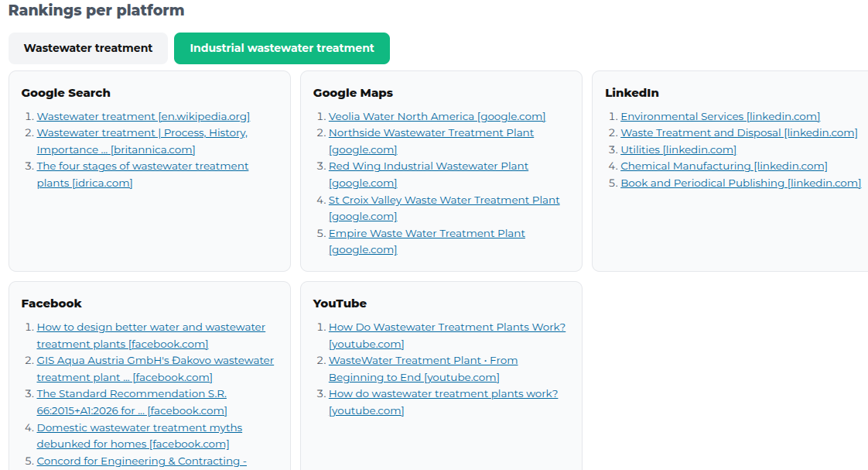Open Northside Wastewater Treatment Plant link
The width and height of the screenshot is (868, 470).
point(431,142)
